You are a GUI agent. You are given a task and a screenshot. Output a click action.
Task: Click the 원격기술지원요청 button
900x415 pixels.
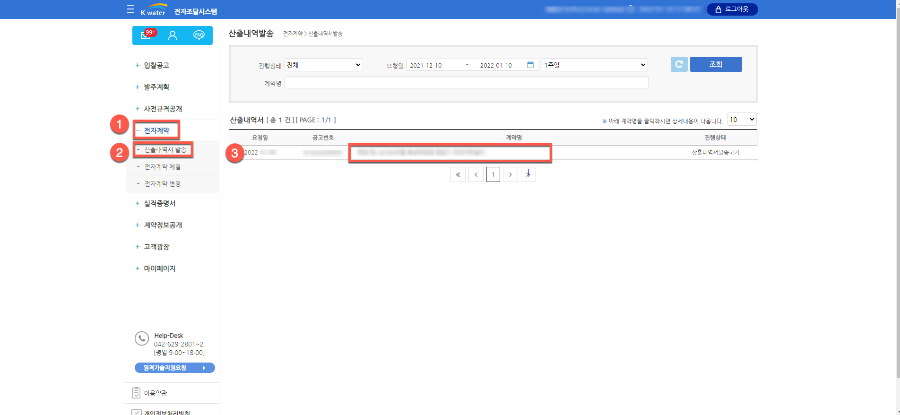[x=174, y=367]
